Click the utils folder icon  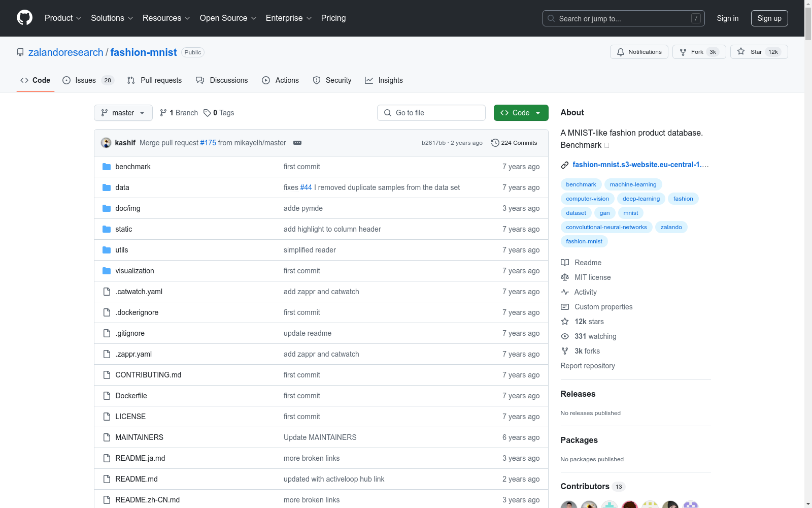click(107, 250)
